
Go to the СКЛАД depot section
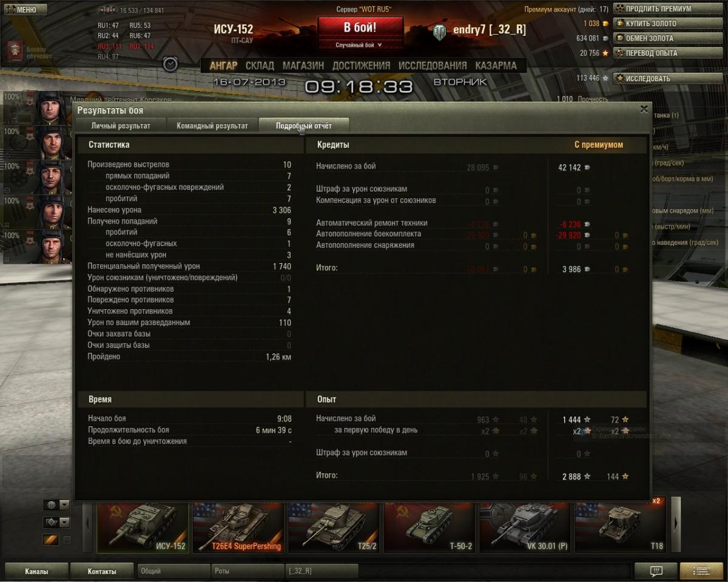point(260,65)
